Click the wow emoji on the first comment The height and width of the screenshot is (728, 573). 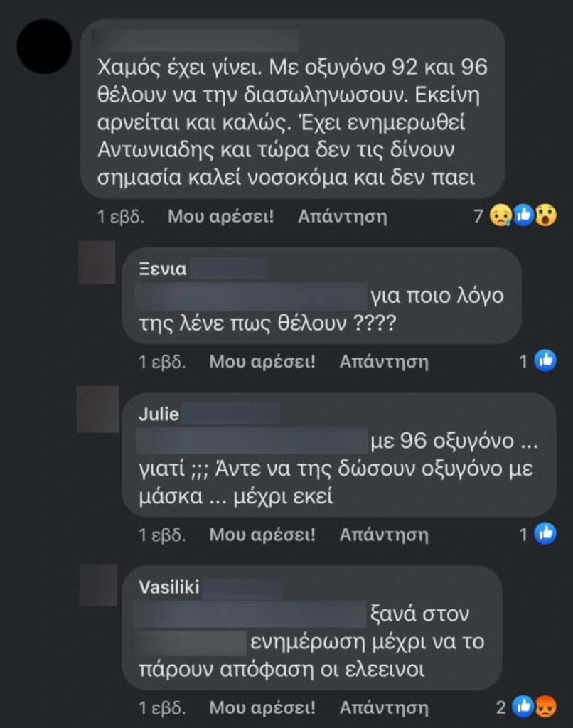(546, 215)
